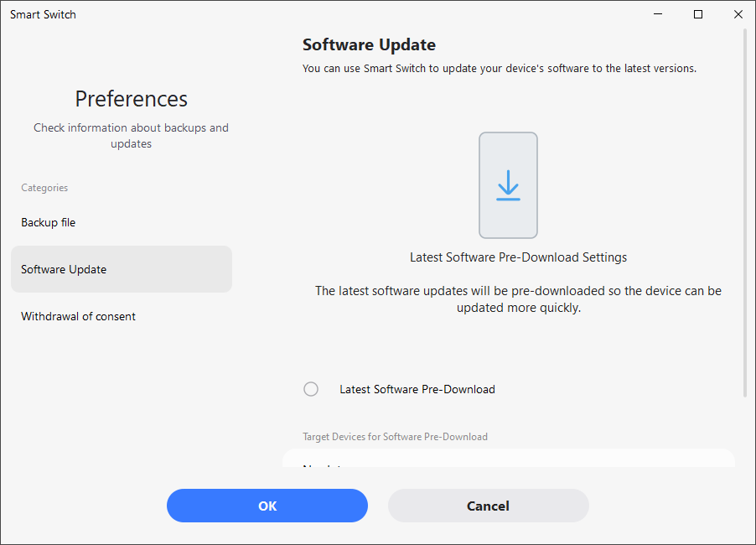
Task: Open the Backup file category
Action: tap(49, 222)
